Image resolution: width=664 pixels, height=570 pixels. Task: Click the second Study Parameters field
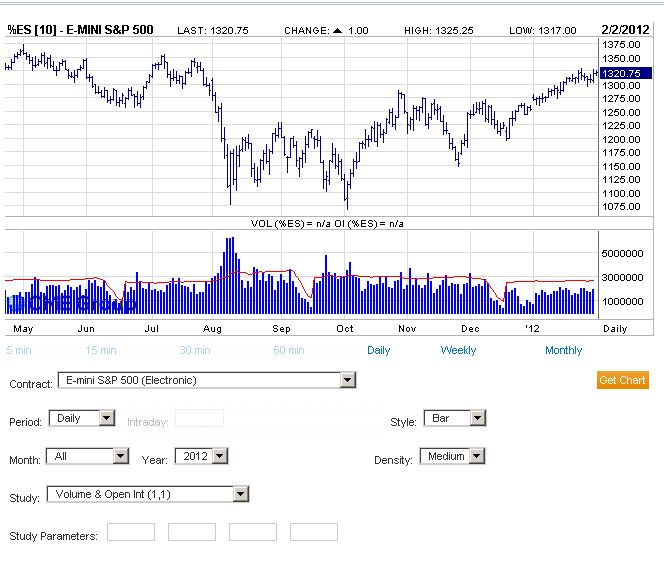pyautogui.click(x=192, y=532)
